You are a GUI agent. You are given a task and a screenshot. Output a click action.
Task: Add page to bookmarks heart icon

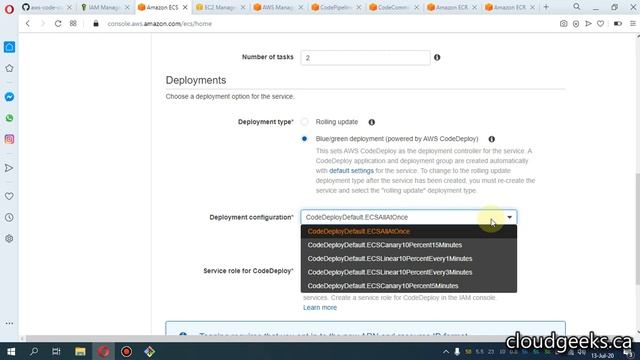[600, 24]
